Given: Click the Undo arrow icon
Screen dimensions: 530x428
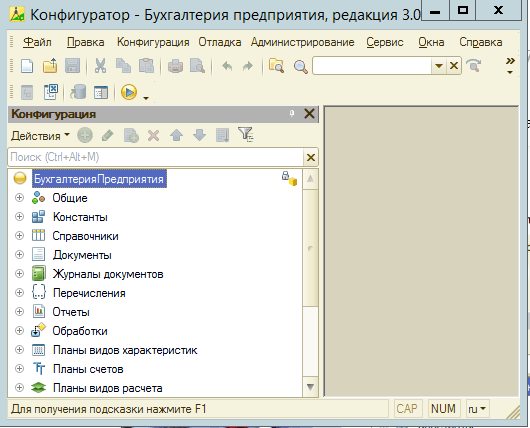Looking at the screenshot, I should click(x=227, y=66).
